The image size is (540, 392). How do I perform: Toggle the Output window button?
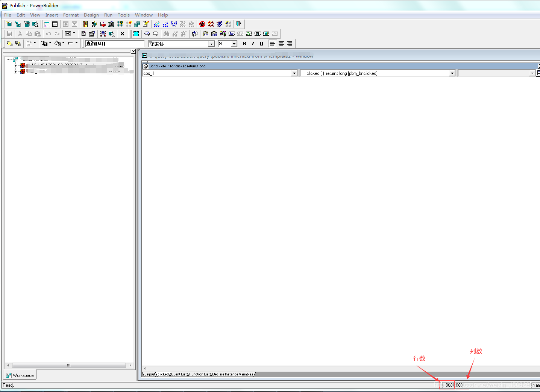pyautogui.click(x=55, y=24)
